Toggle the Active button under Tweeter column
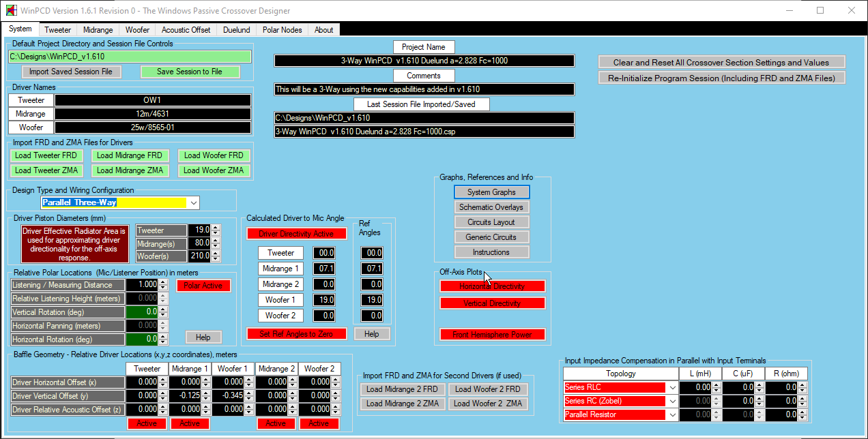Image resolution: width=868 pixels, height=439 pixels. (147, 423)
